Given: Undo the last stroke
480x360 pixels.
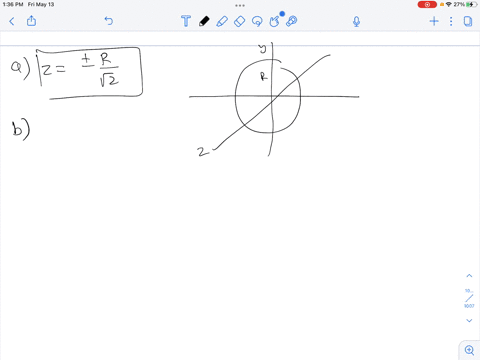Looking at the screenshot, I should pos(109,21).
